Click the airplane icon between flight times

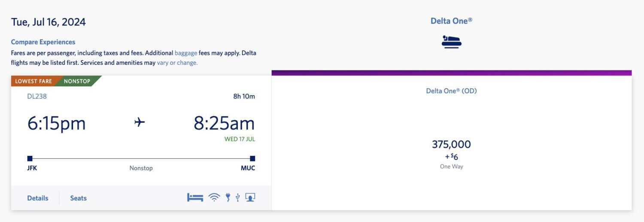click(140, 123)
